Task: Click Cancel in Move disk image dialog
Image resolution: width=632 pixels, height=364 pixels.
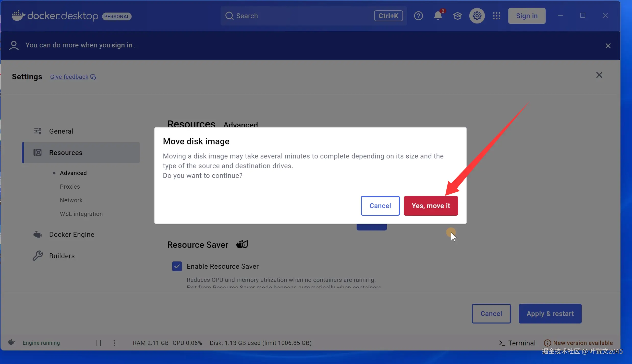Action: point(380,206)
